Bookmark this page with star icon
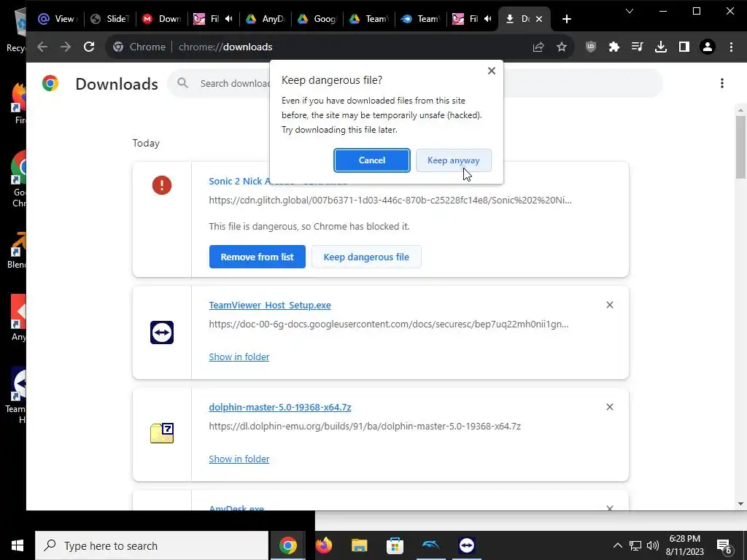747x560 pixels. coord(562,47)
